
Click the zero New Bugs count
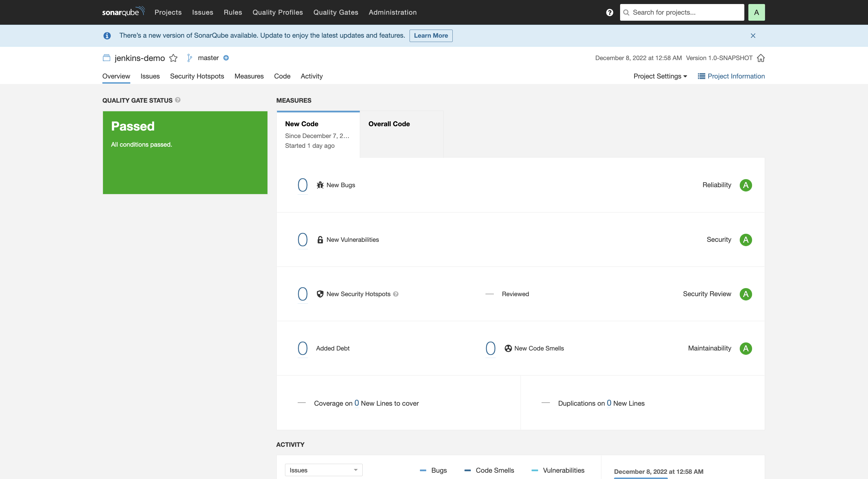click(302, 185)
